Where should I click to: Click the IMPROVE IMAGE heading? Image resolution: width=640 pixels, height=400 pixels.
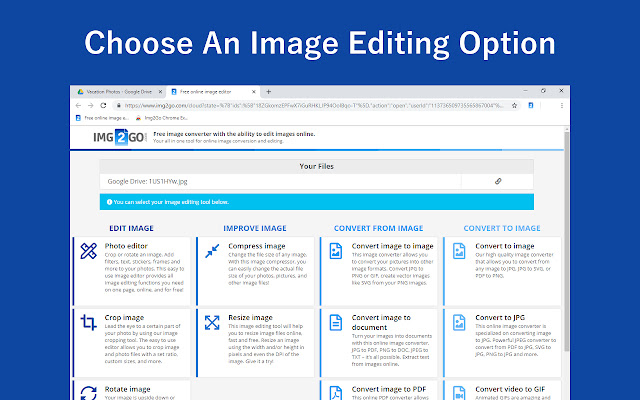255,228
